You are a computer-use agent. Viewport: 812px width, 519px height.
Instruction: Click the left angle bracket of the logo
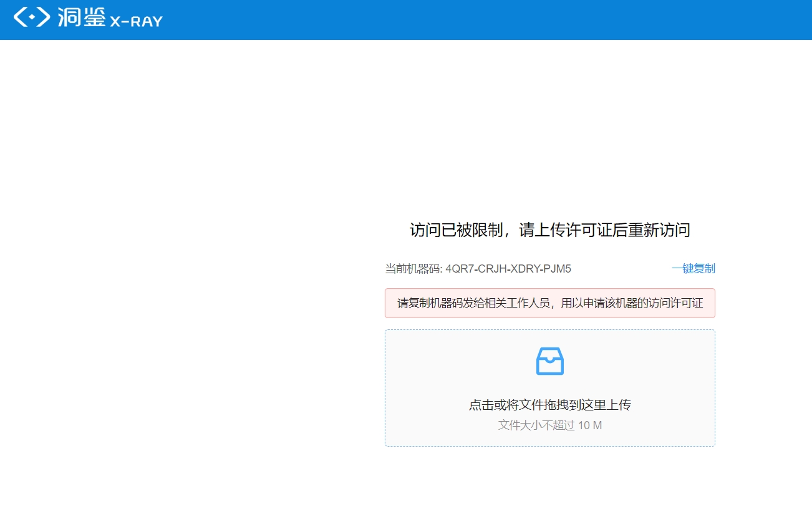point(19,17)
